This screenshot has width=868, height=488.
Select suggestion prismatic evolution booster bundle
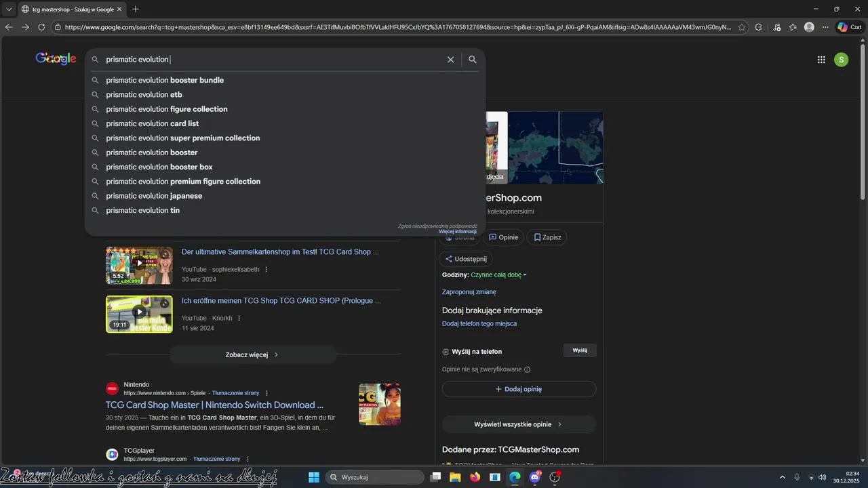point(285,80)
